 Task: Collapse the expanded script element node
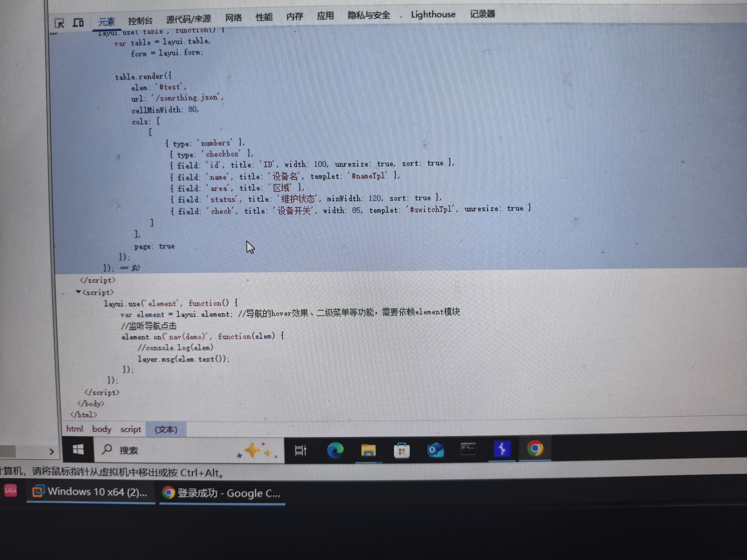(78, 292)
